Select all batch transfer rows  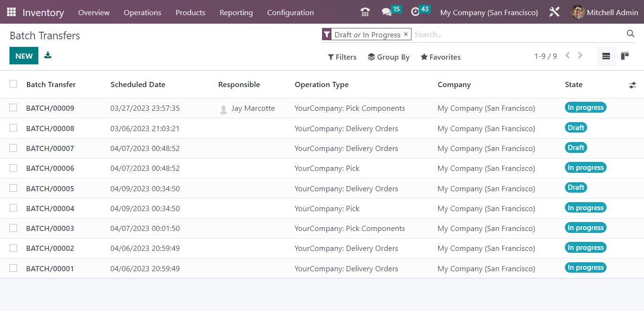tap(13, 84)
